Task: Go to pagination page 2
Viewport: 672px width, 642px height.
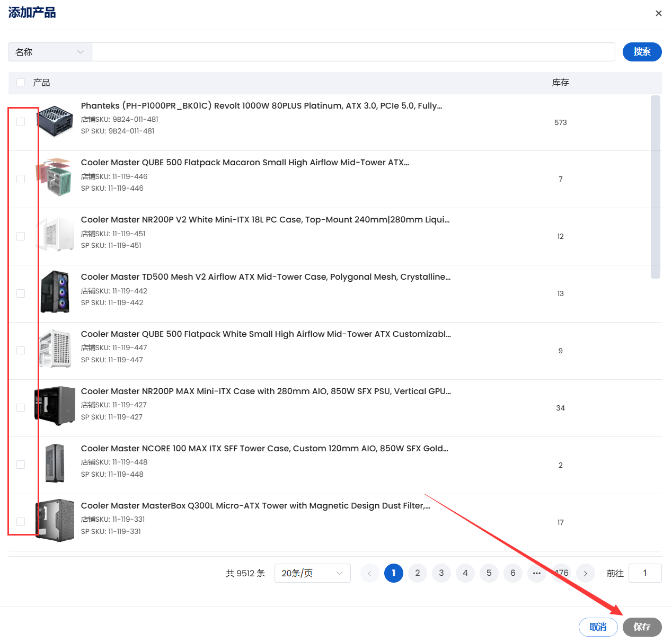Action: [x=418, y=573]
